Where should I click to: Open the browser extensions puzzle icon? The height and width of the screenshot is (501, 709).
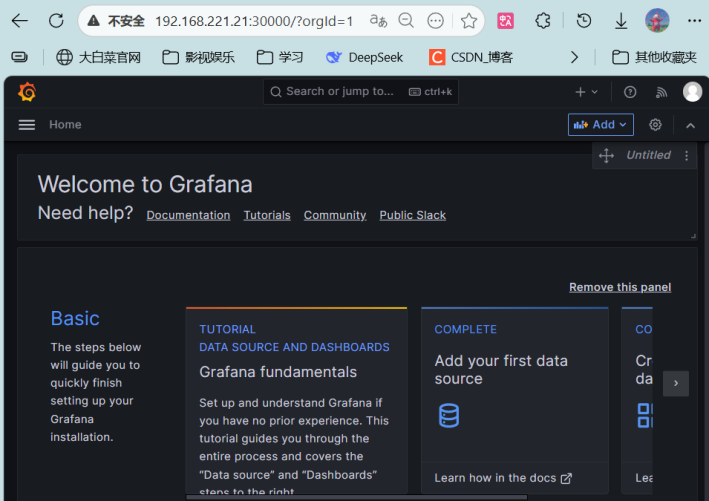tap(543, 21)
